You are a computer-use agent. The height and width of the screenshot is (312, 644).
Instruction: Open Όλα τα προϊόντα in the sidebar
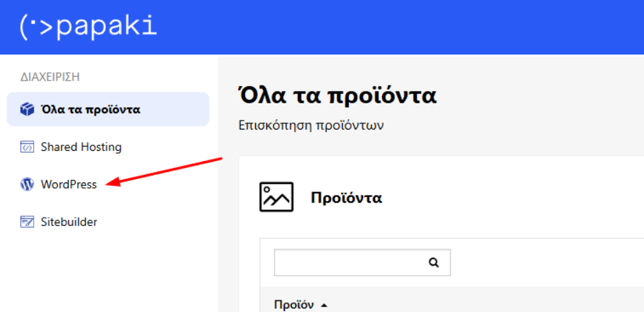pos(108,110)
